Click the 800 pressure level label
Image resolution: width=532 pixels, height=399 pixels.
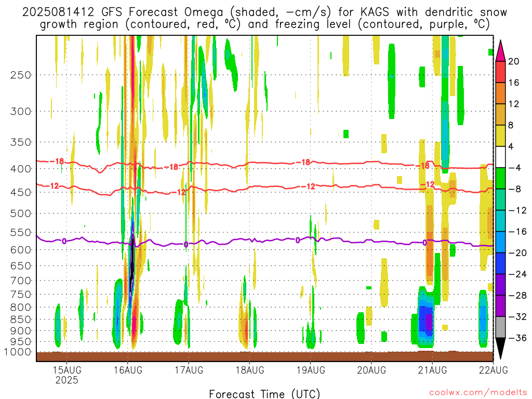(20, 308)
